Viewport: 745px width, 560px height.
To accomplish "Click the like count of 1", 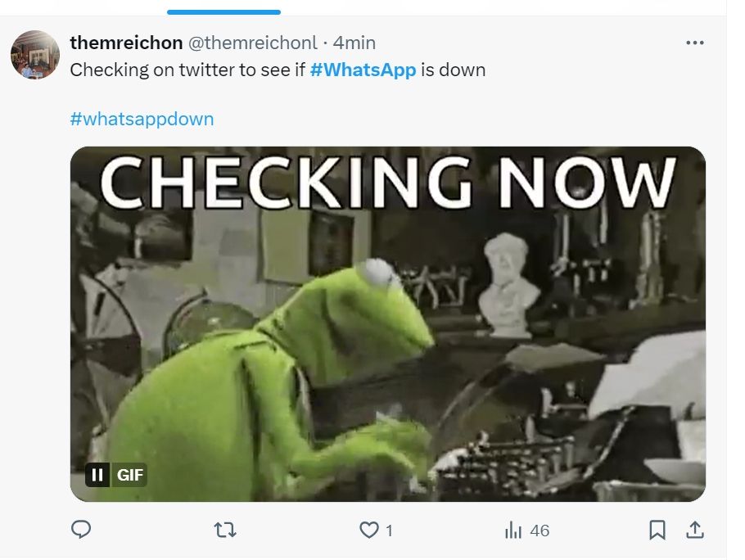I will (389, 531).
